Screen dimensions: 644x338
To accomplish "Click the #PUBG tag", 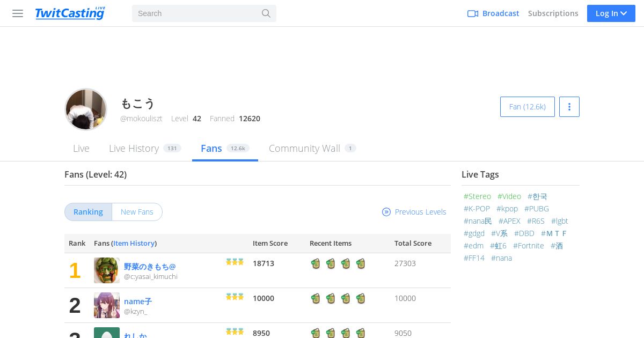I will point(537,209).
